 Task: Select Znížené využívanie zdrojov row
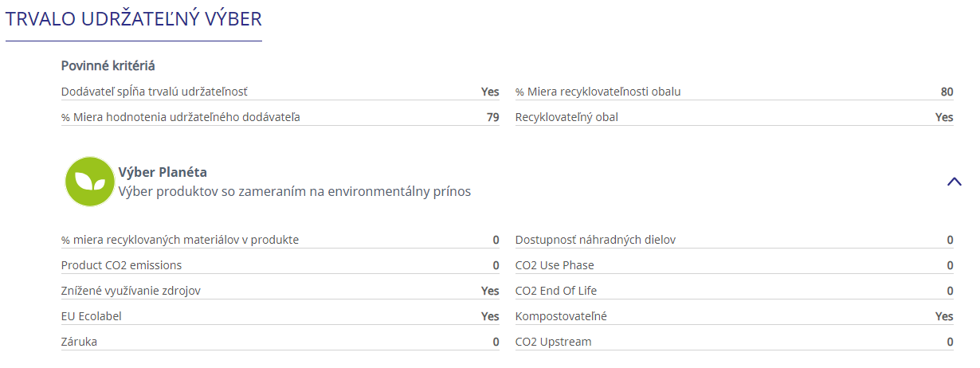[280, 291]
